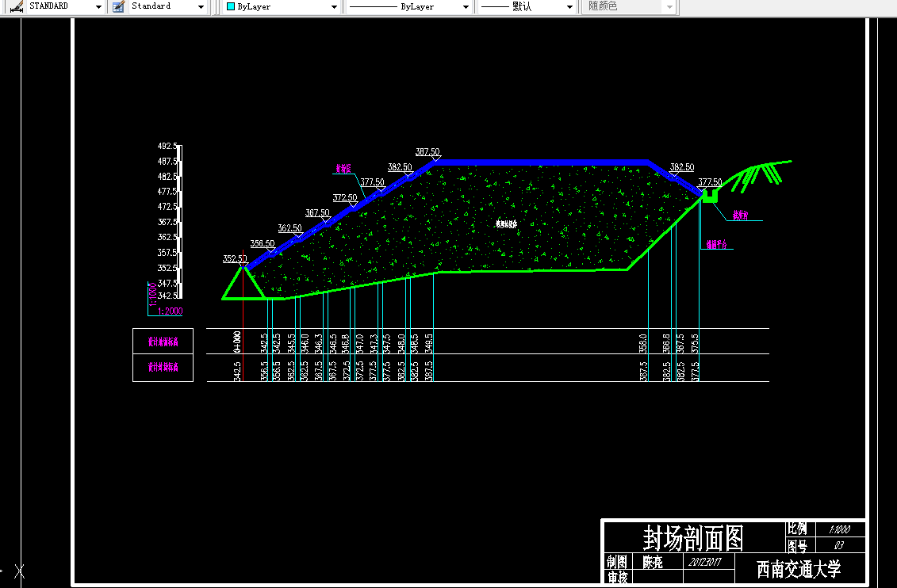
Task: Select the 477.5 tick on elevation scale
Action: [167, 192]
